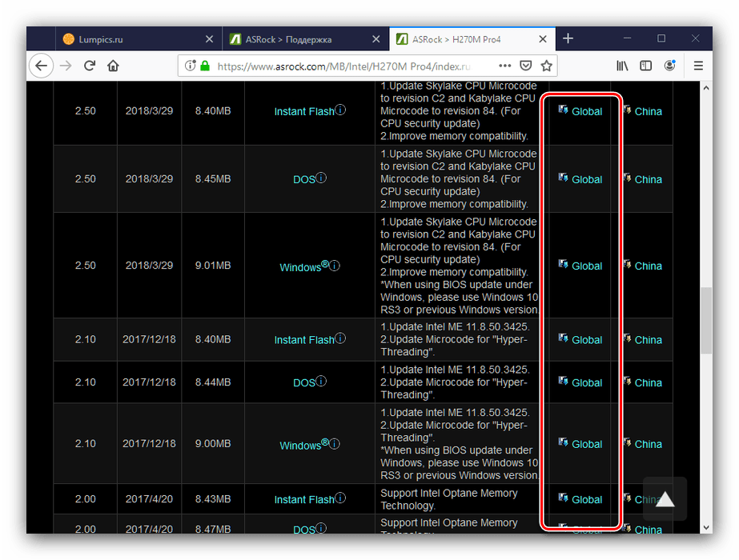Screen dimensions: 739x560
Task: Click info icon beside 2.10 Windows
Action: (x=334, y=444)
